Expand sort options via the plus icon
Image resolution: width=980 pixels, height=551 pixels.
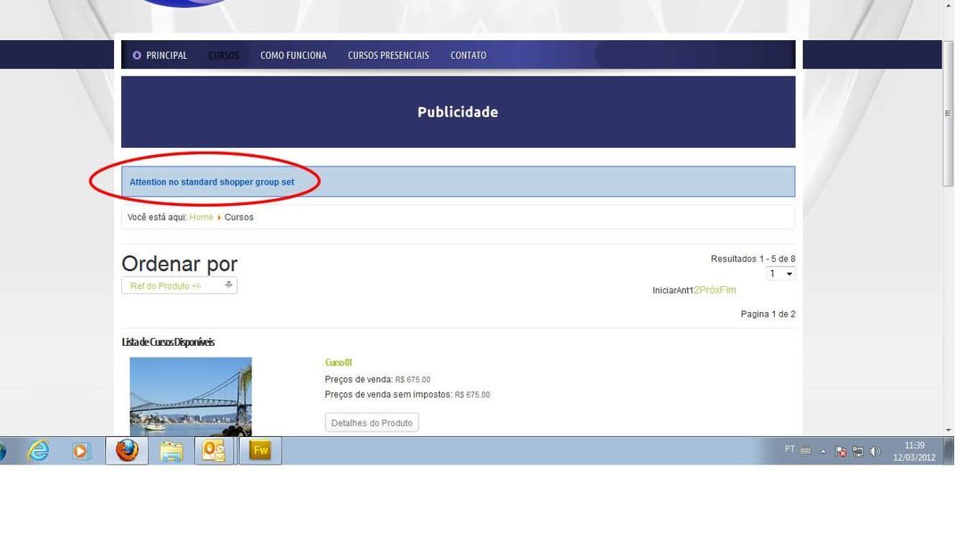pyautogui.click(x=229, y=284)
